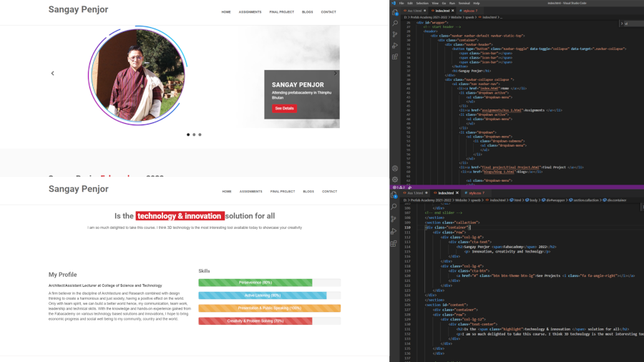The image size is (644, 362).
Task: Click ASSIGNMENTS link in upper webpage navbar
Action: tap(250, 12)
